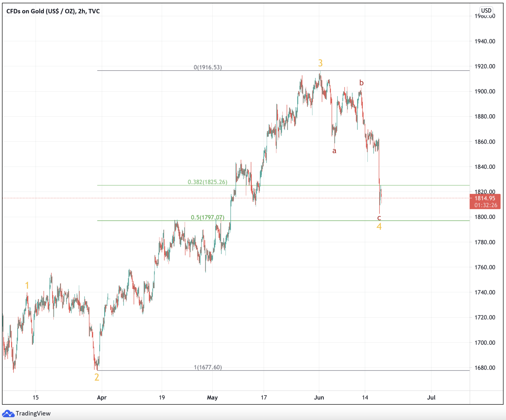Select the 0.5(1797.07) Fibonacci level label

coord(207,217)
